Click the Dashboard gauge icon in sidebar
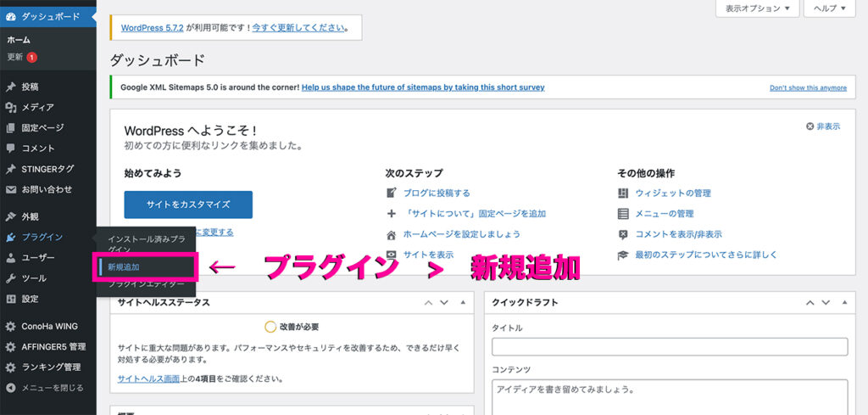Viewport: 868px width, 415px height. coord(10,16)
